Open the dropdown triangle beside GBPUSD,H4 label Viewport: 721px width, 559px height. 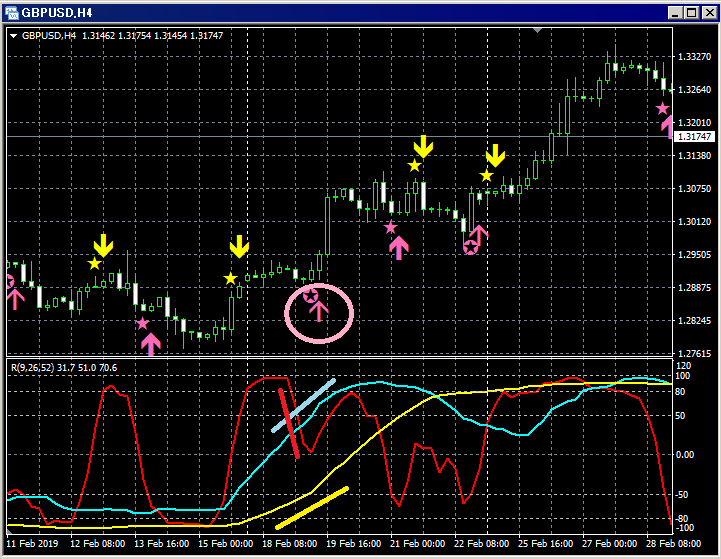pos(14,36)
